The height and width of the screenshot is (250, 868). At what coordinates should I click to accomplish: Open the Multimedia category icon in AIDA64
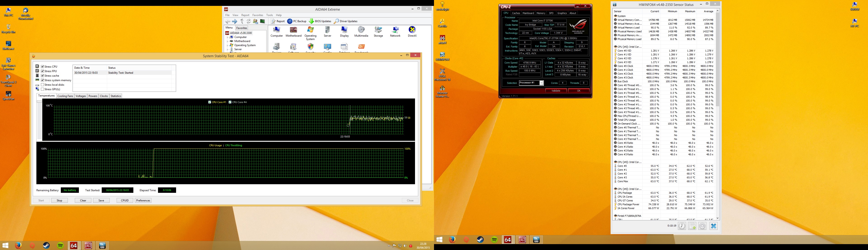pos(361,32)
